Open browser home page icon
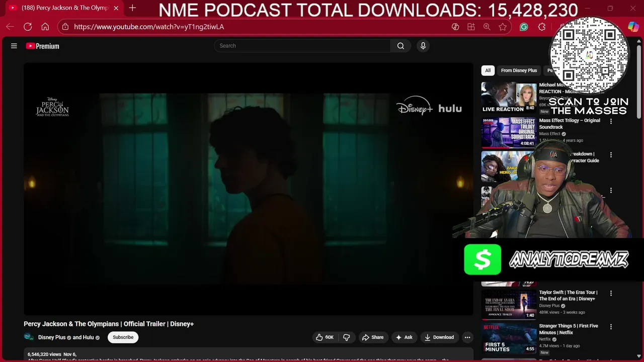Viewport: 644px width, 362px height. pos(45,27)
